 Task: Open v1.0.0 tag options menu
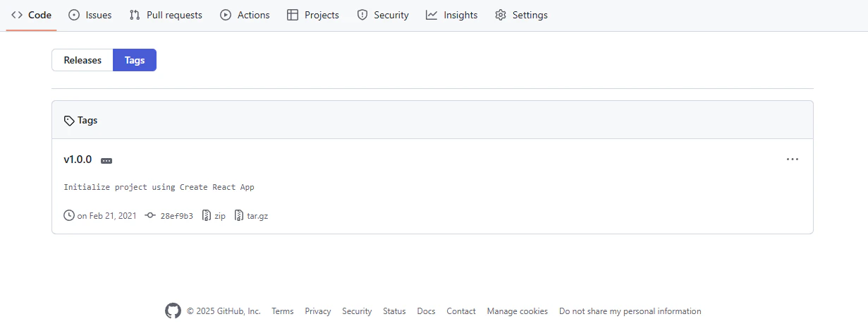pyautogui.click(x=793, y=160)
